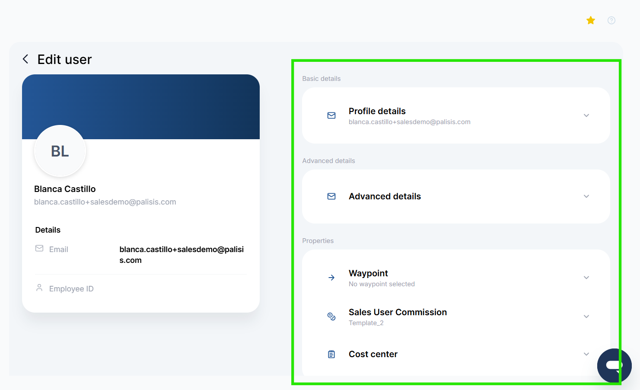Go back using the Edit user arrow
This screenshot has width=640, height=390.
(x=26, y=59)
